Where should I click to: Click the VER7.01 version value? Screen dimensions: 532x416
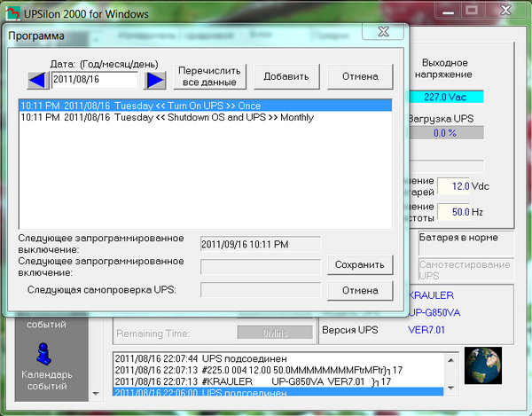(426, 330)
